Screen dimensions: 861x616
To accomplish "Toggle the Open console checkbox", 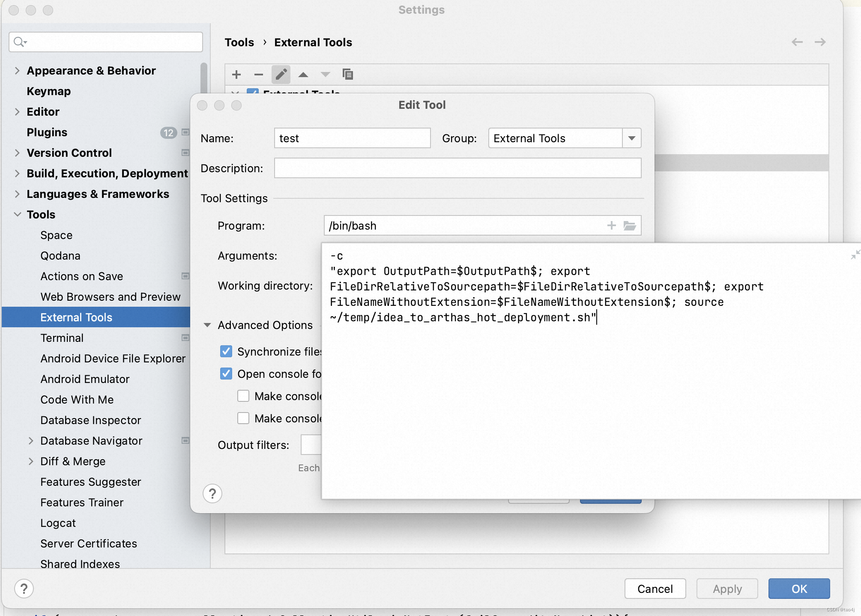I will pyautogui.click(x=227, y=374).
